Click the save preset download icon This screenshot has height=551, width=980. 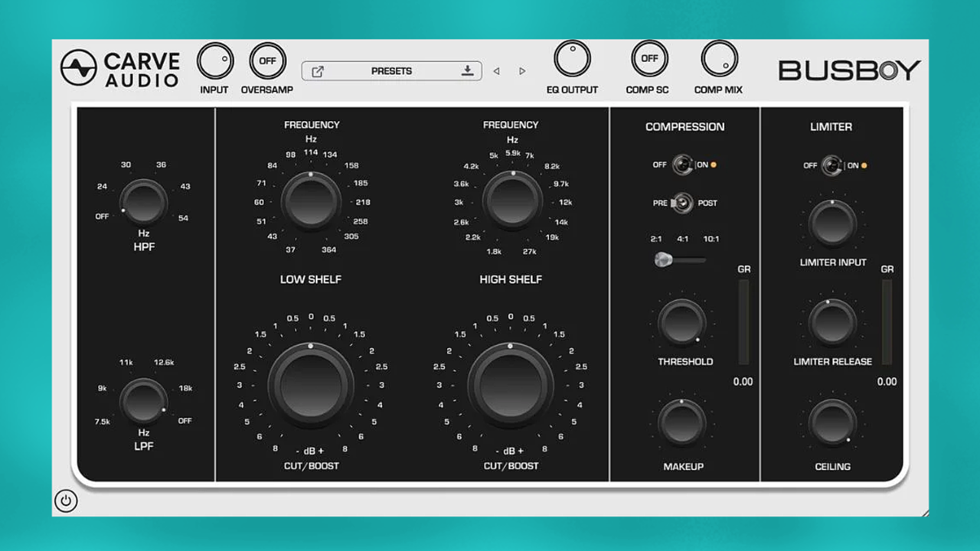(466, 70)
